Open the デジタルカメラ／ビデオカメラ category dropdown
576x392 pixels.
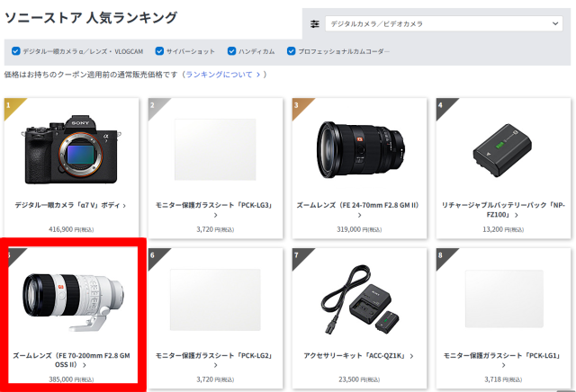(x=443, y=23)
